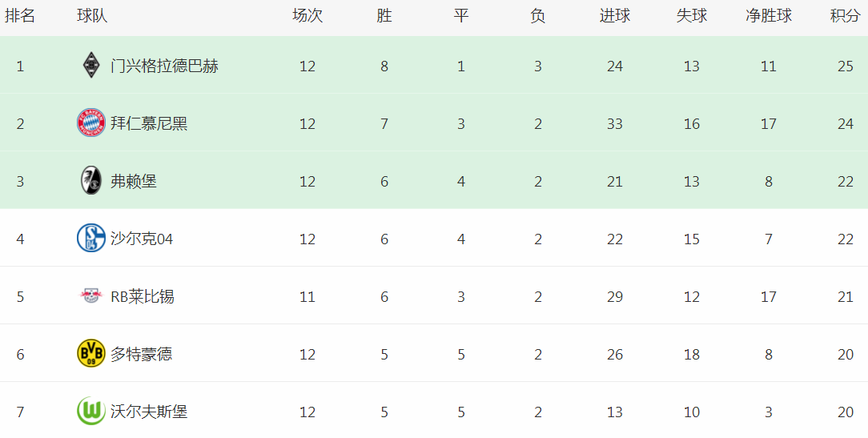Click the Wolfsburg green W logo
Screen dimensions: 868x438
point(91,411)
